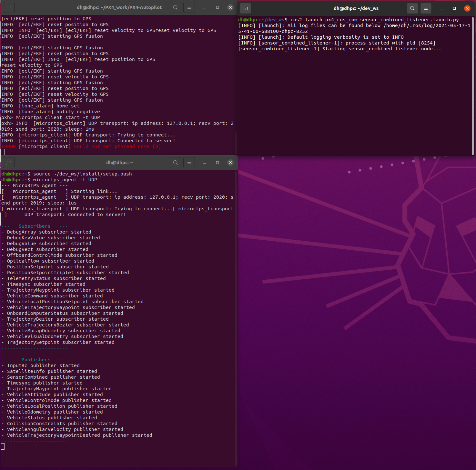Maximize the dh@dhpc: ~ terminal window
The width and height of the screenshot is (476, 470).
218,163
